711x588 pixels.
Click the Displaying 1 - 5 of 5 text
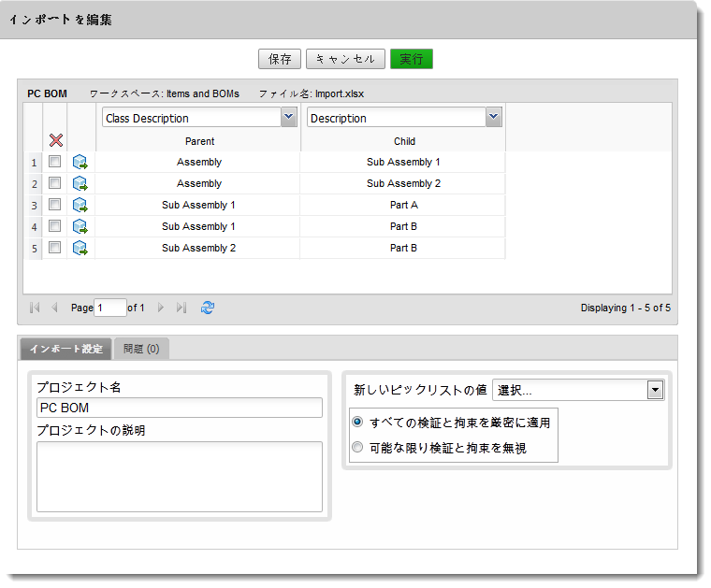[626, 308]
